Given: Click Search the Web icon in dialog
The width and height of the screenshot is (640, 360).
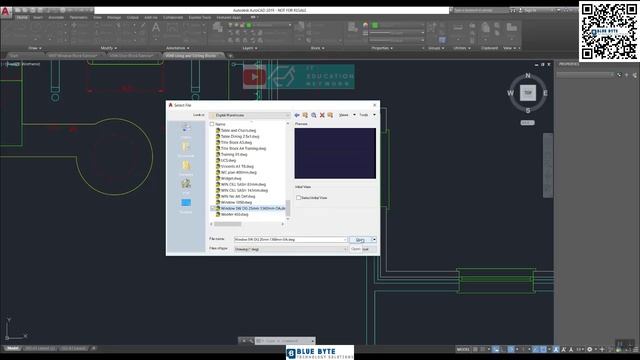Looking at the screenshot, I should 313,115.
